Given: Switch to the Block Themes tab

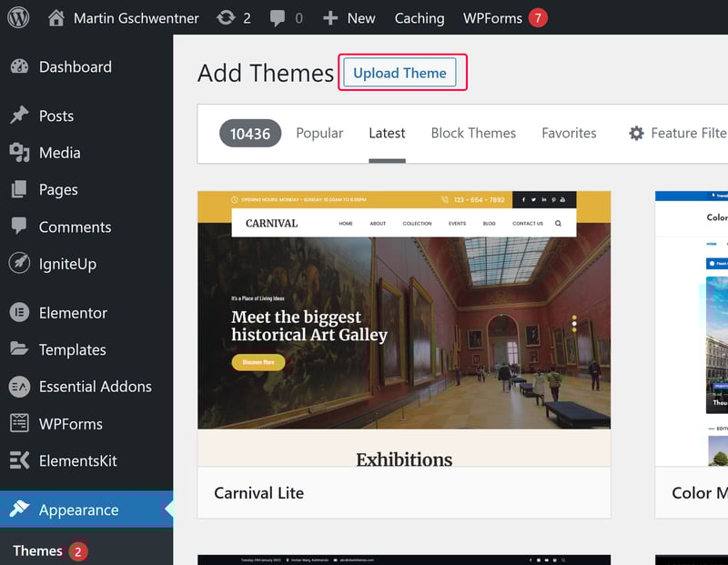Looking at the screenshot, I should [473, 133].
